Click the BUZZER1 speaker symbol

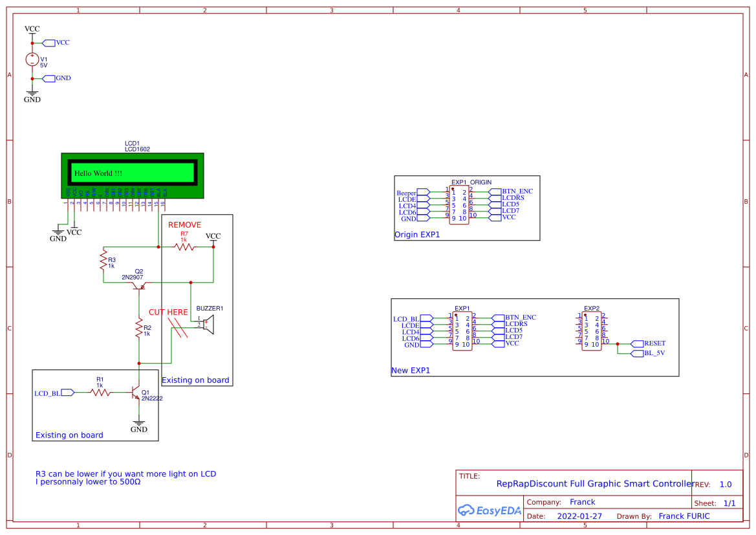(x=208, y=324)
